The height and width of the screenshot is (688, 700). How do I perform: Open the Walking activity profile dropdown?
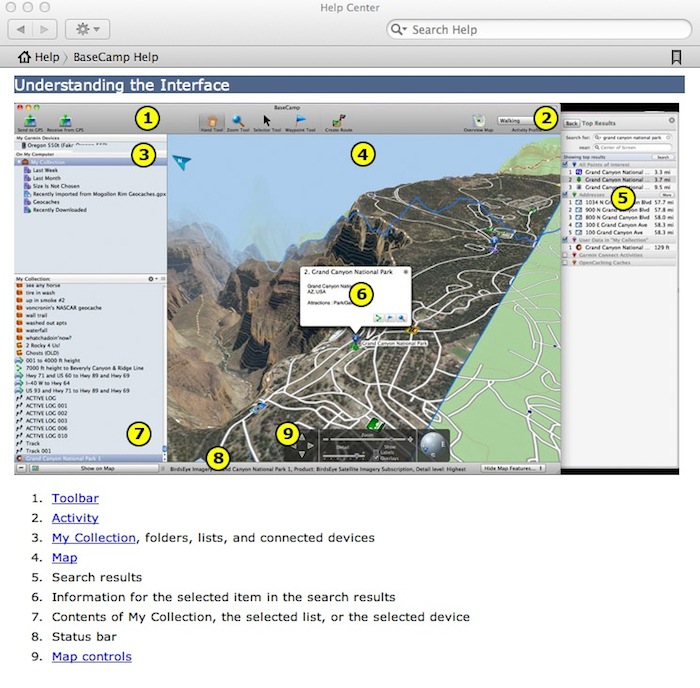pos(516,121)
